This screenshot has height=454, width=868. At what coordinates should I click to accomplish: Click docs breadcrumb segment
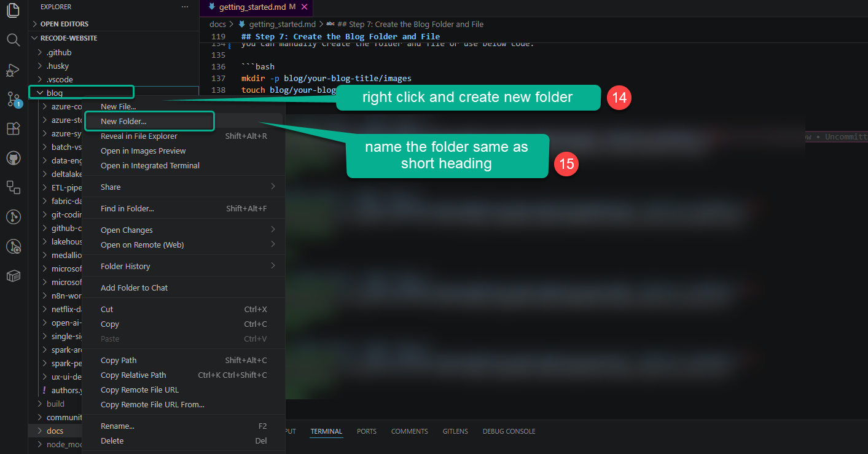pyautogui.click(x=218, y=25)
